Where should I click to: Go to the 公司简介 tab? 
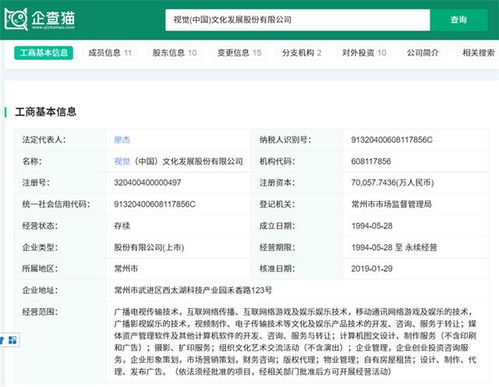[x=423, y=53]
